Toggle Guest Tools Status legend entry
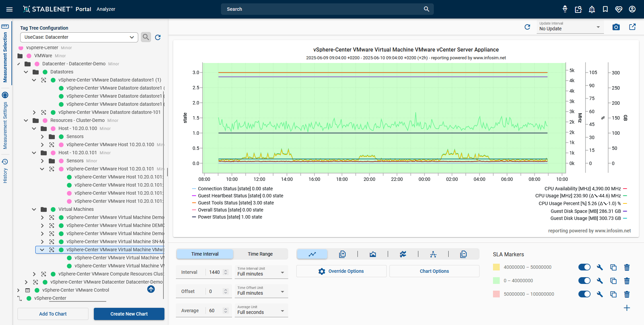 (233, 203)
